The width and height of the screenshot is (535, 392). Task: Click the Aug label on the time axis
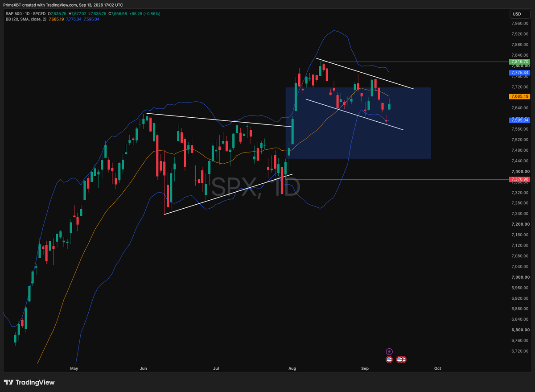click(292, 369)
